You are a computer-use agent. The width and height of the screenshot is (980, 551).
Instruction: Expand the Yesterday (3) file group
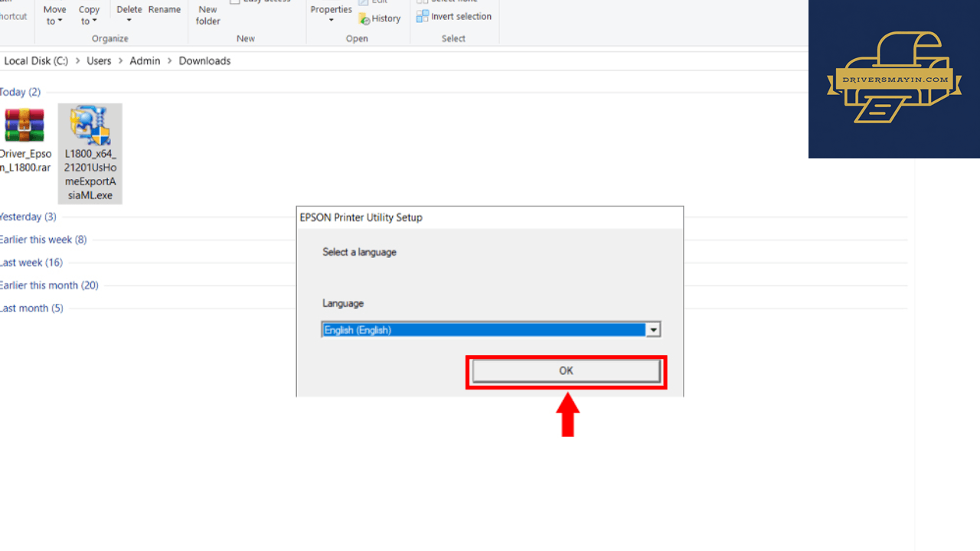tap(28, 217)
